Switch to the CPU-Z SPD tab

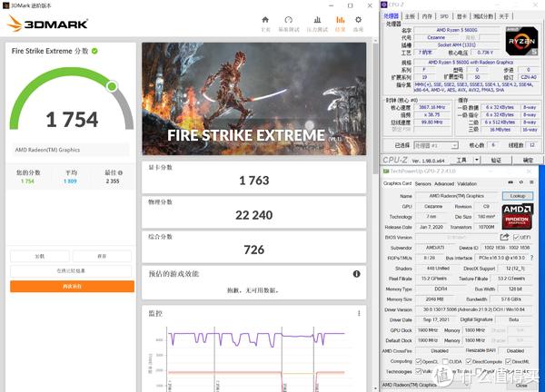[x=444, y=16]
